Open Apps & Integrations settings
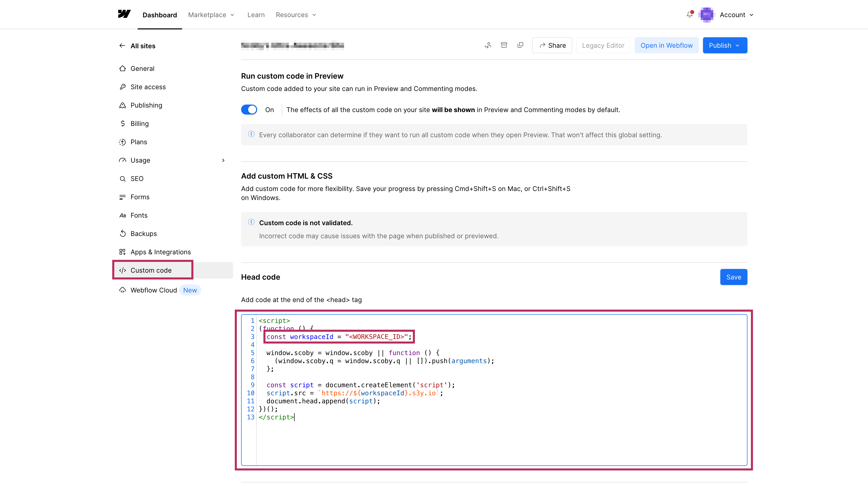 [x=160, y=252]
